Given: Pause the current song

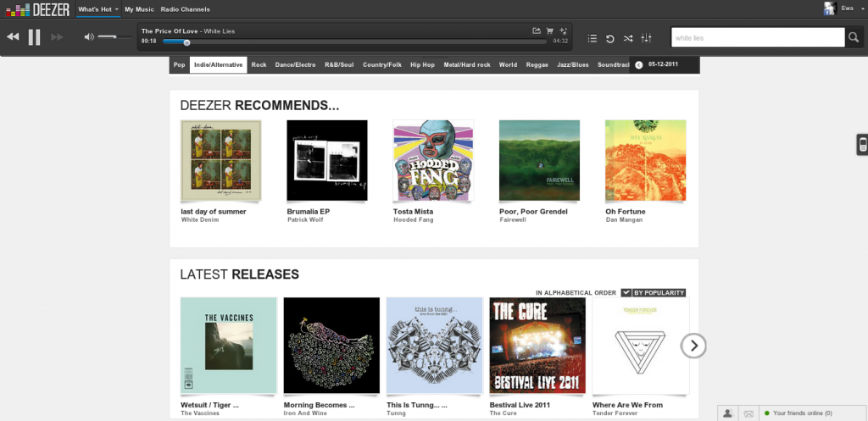Looking at the screenshot, I should point(34,37).
